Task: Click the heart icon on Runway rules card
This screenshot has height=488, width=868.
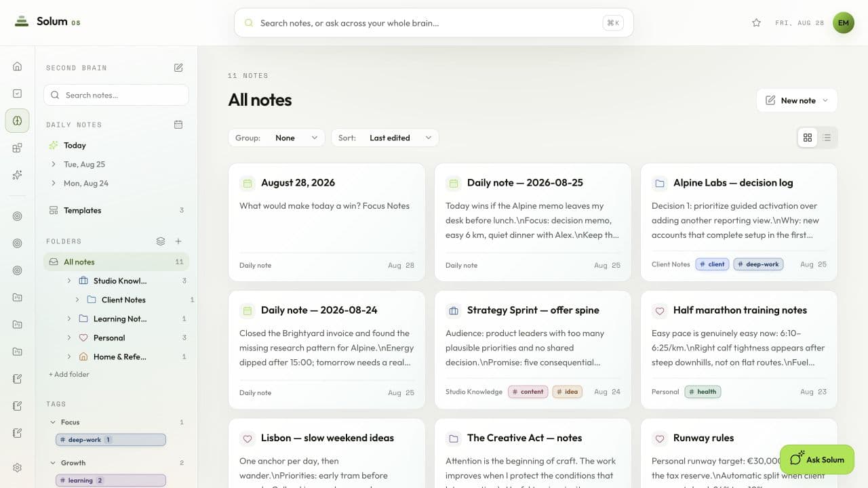Action: 659,439
